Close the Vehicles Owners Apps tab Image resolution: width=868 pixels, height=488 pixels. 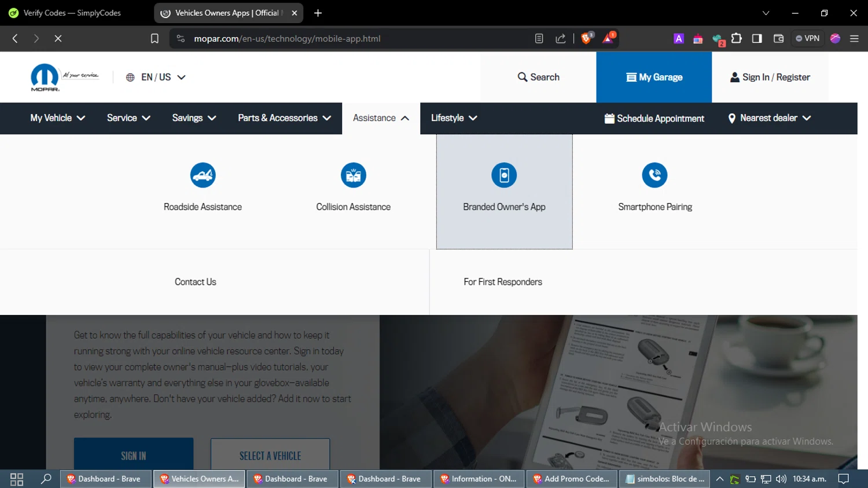tap(295, 13)
